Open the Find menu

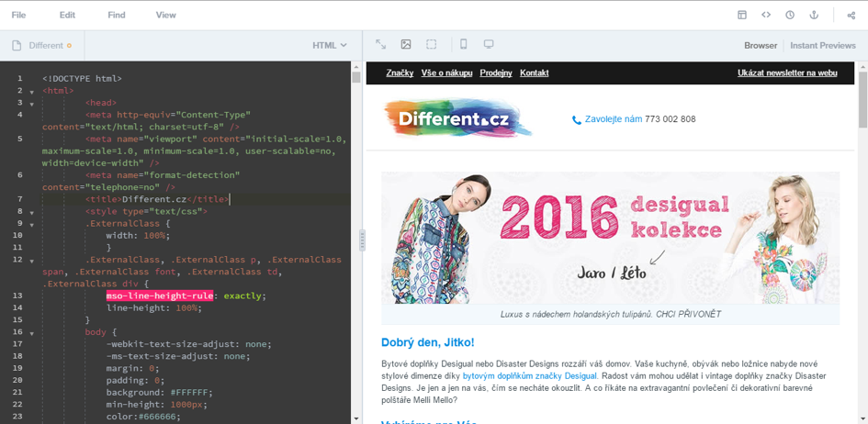pos(117,15)
